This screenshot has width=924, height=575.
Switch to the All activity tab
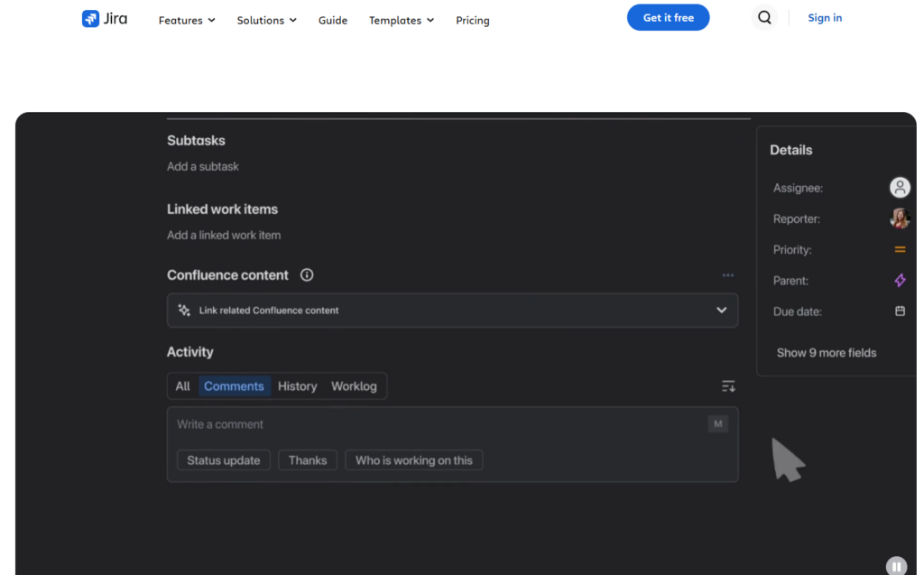(x=182, y=386)
